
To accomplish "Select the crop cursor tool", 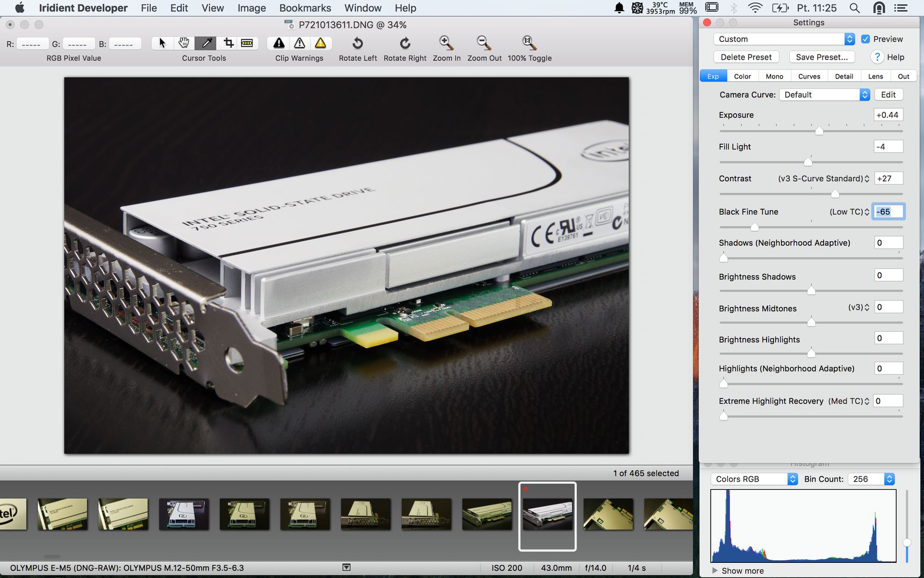I will 228,43.
